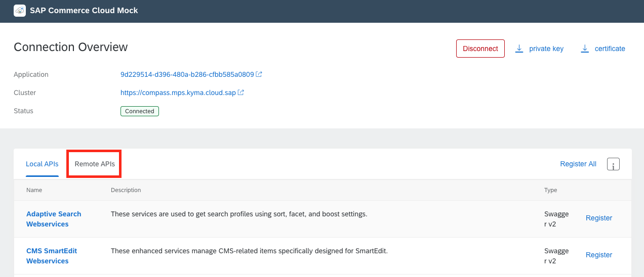
Task: Click Swagger v2 type for CMS SmartEdit
Action: (556, 256)
